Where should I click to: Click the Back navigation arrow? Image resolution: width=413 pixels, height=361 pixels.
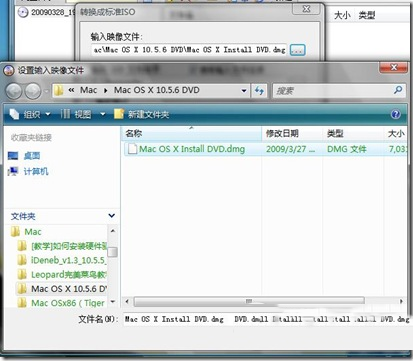coord(14,91)
